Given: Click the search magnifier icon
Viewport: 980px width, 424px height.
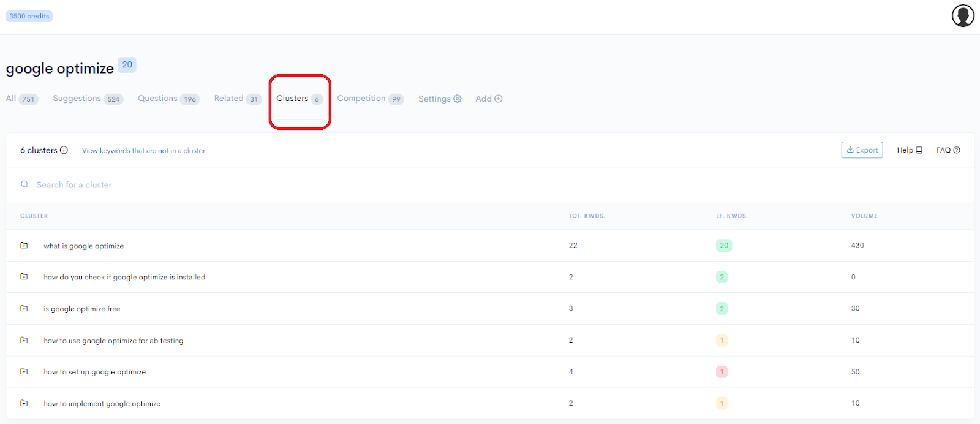Looking at the screenshot, I should click(x=24, y=184).
